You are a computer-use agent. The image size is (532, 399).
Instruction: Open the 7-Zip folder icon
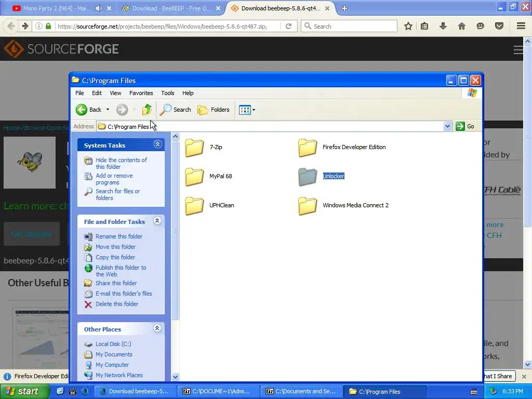pos(194,148)
